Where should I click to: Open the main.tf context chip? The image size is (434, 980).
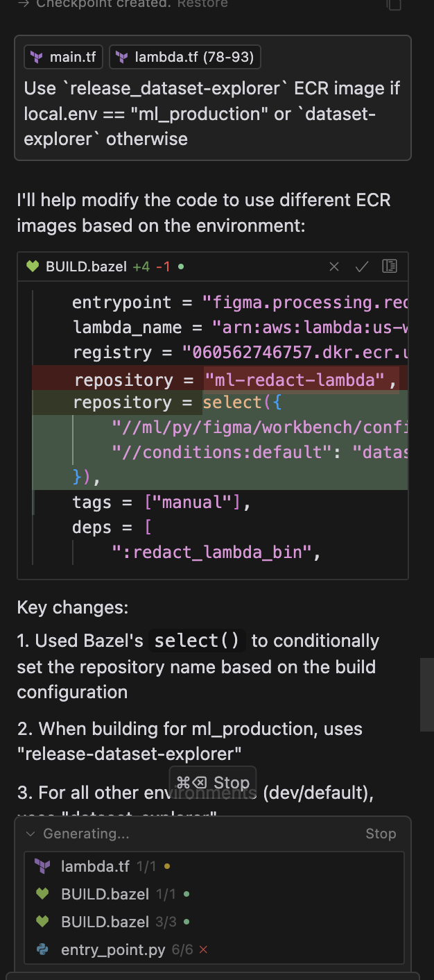click(64, 58)
